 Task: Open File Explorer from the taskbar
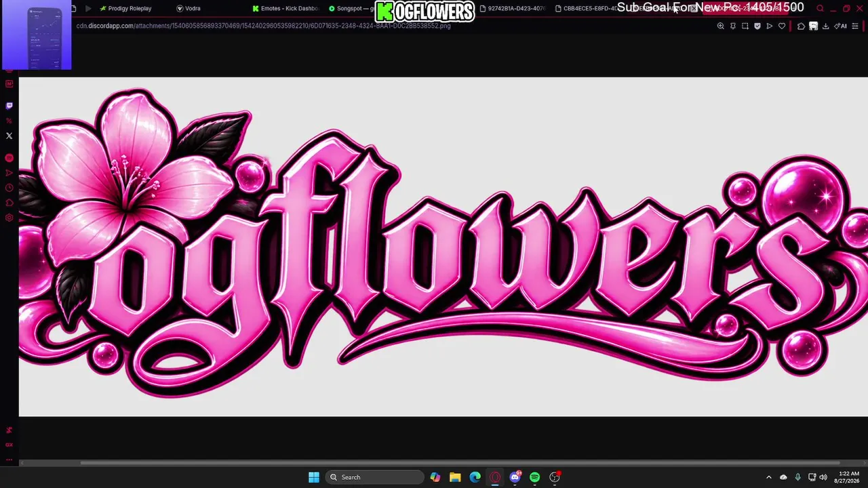(x=455, y=477)
